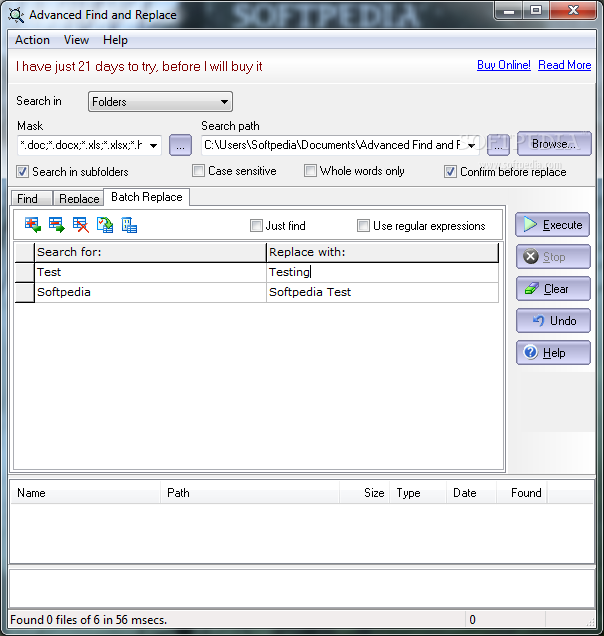The width and height of the screenshot is (604, 636).
Task: Switch to the Find tab
Action: tap(31, 198)
